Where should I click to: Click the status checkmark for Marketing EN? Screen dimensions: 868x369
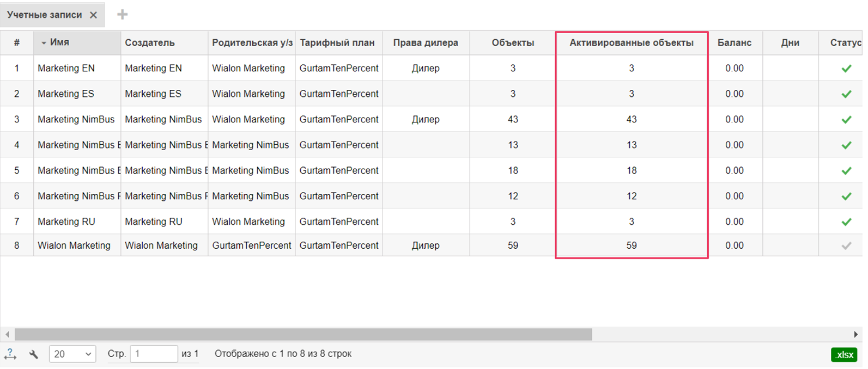[x=846, y=69]
